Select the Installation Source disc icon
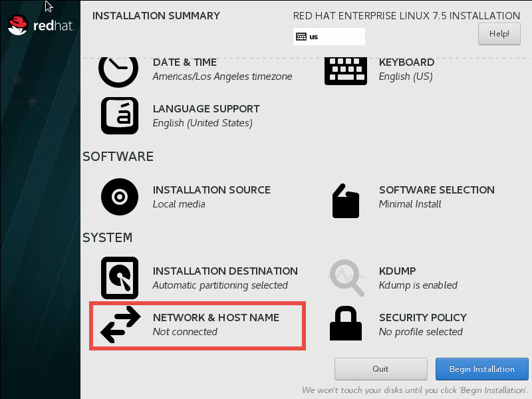This screenshot has width=532, height=399. [x=120, y=197]
